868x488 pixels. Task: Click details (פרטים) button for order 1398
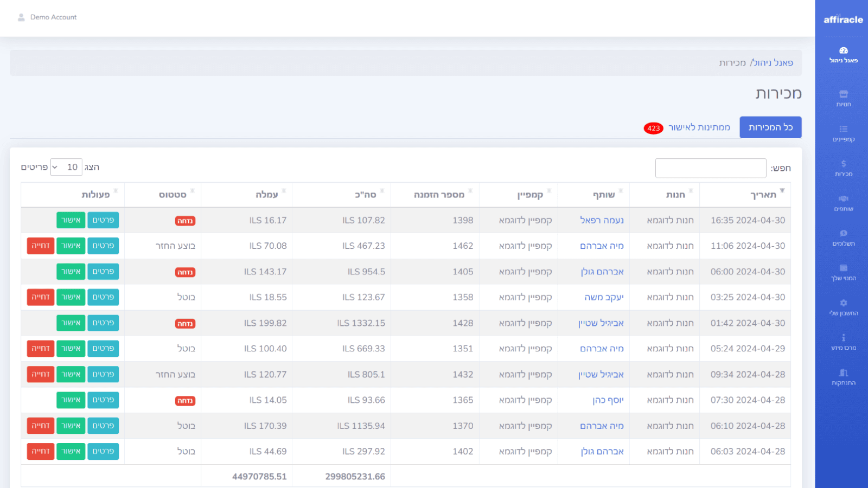click(x=103, y=220)
